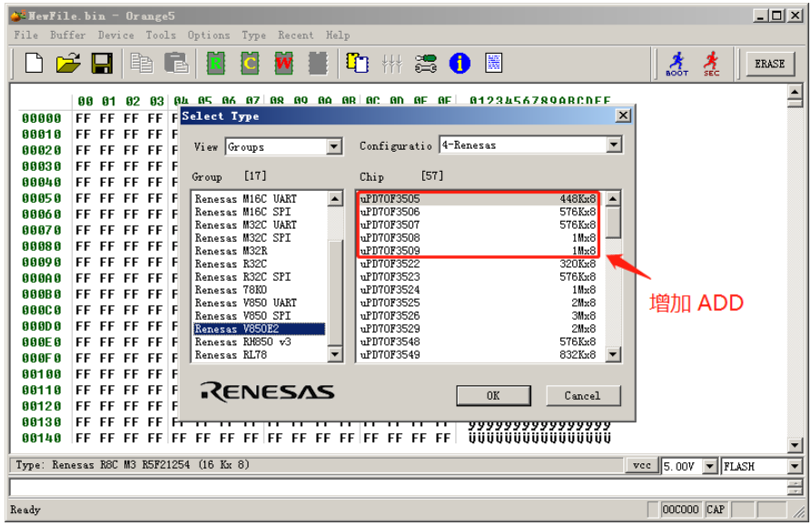Click the empty message input field
Screen dimensions: 812x526
[x=398, y=487]
